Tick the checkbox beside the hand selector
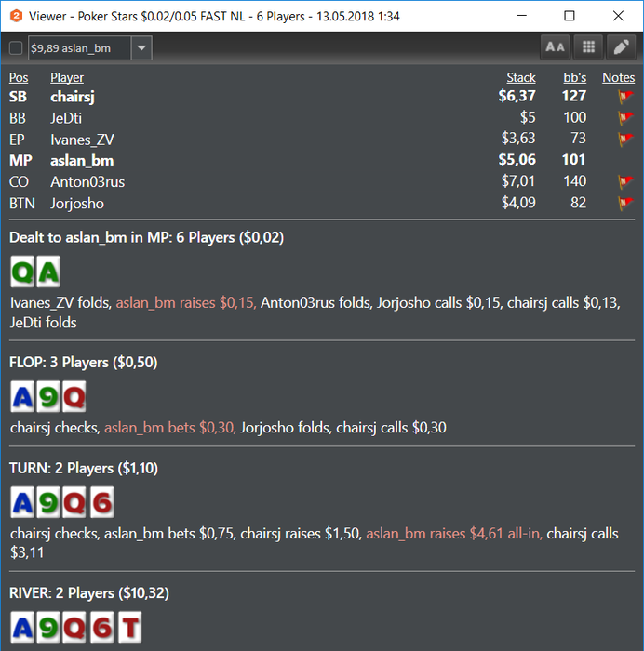Image resolution: width=644 pixels, height=651 pixels. (x=16, y=48)
